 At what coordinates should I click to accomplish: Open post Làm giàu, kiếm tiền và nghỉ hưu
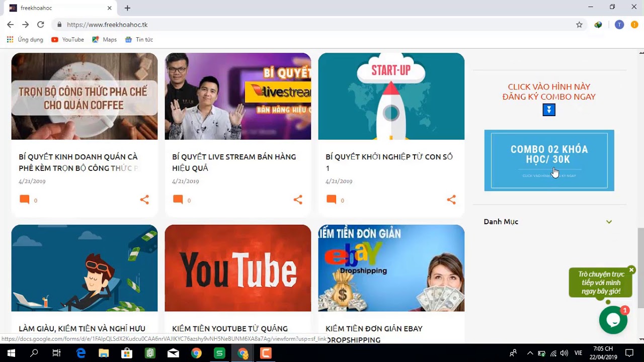coord(82,329)
